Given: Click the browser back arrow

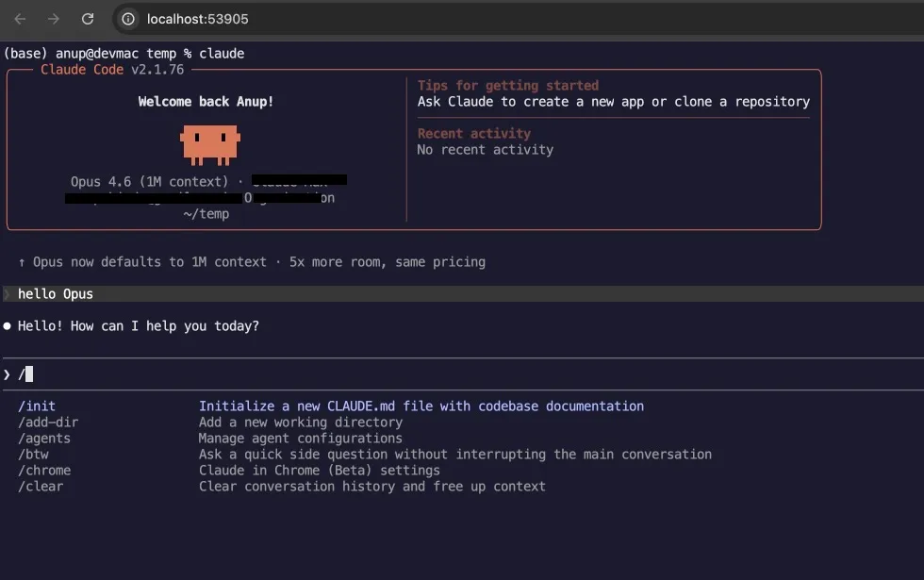Looking at the screenshot, I should tap(20, 19).
